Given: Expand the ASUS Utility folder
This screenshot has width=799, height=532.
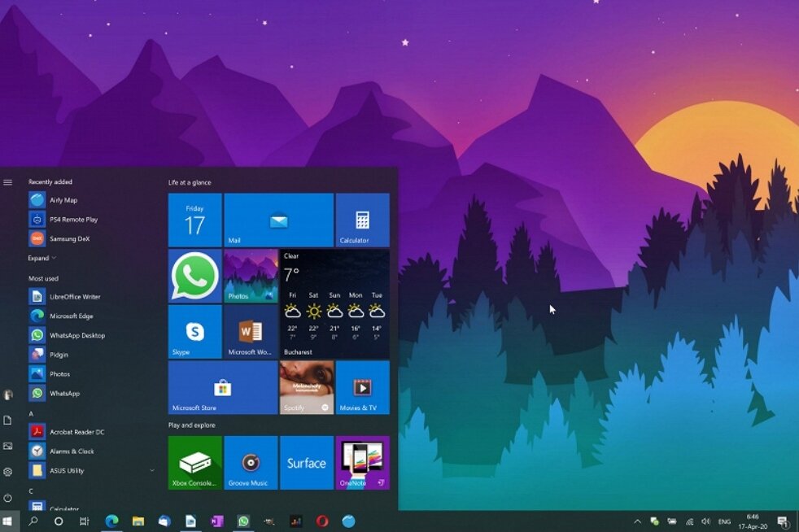Looking at the screenshot, I should point(92,471).
